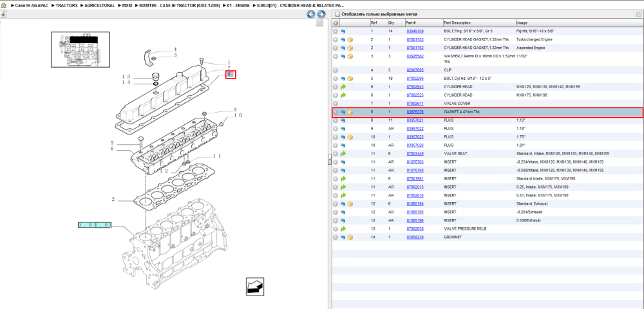The image size is (644, 309).
Task: Open part number link for VALVE COVER
Action: pos(415,104)
